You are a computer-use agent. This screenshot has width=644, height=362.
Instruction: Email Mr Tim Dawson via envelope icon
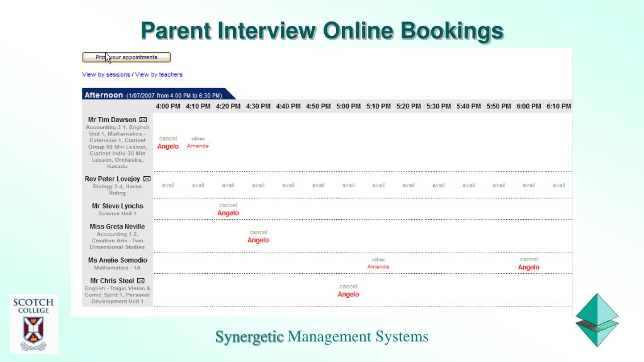pos(143,120)
